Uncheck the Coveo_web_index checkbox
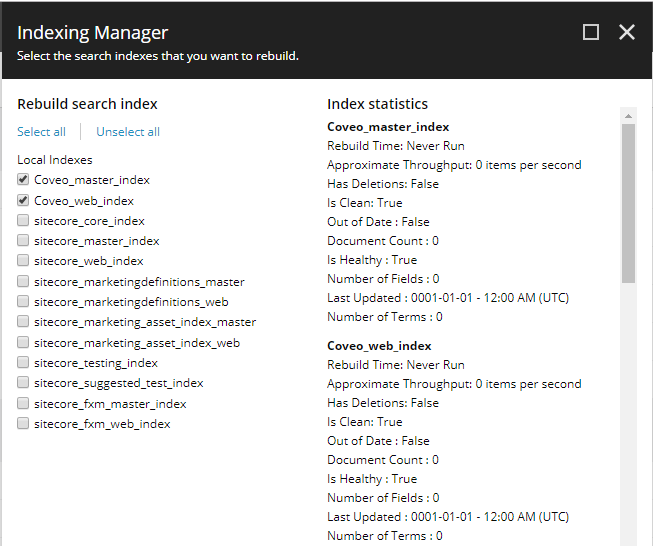The width and height of the screenshot is (653, 546). point(23,200)
